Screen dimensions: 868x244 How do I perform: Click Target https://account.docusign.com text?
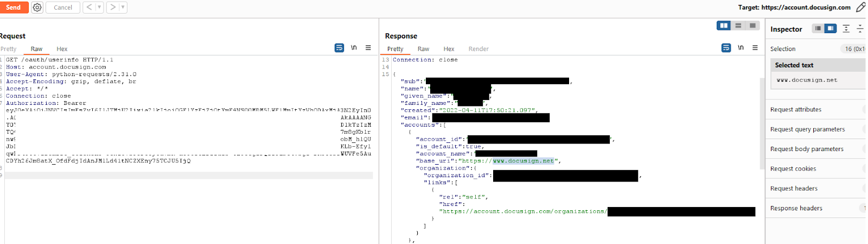click(794, 7)
